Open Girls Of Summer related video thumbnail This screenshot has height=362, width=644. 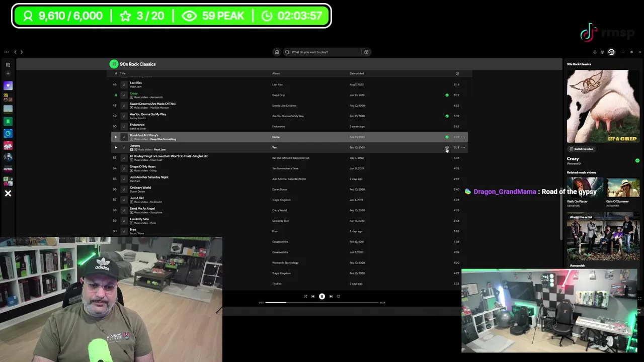[x=623, y=188]
